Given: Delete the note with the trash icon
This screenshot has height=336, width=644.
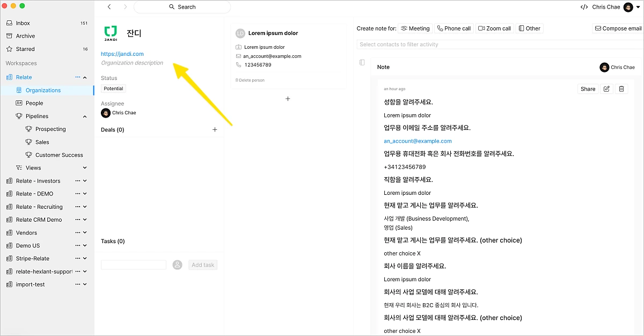Looking at the screenshot, I should (621, 89).
